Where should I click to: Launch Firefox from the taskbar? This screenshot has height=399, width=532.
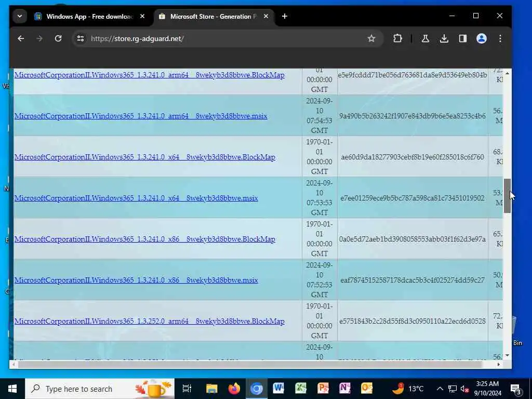pos(234,389)
